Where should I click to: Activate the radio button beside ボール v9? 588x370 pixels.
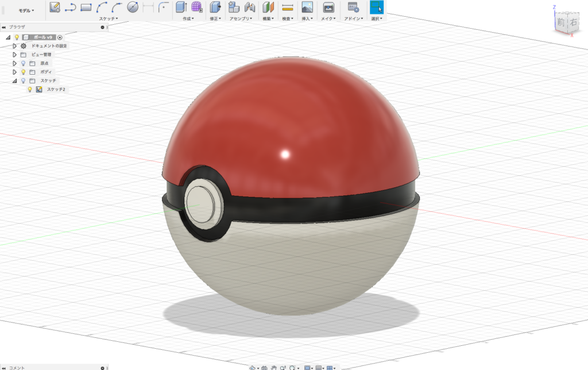pos(60,37)
